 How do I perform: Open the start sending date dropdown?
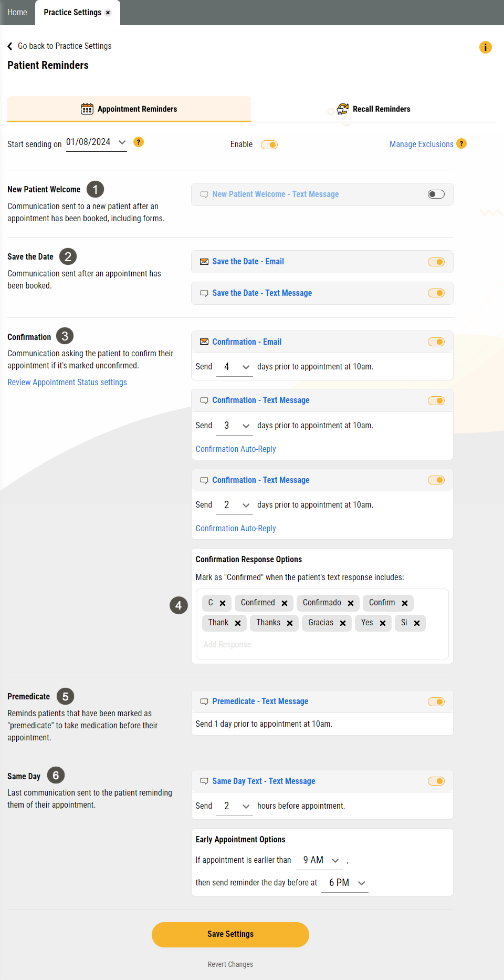coord(97,142)
